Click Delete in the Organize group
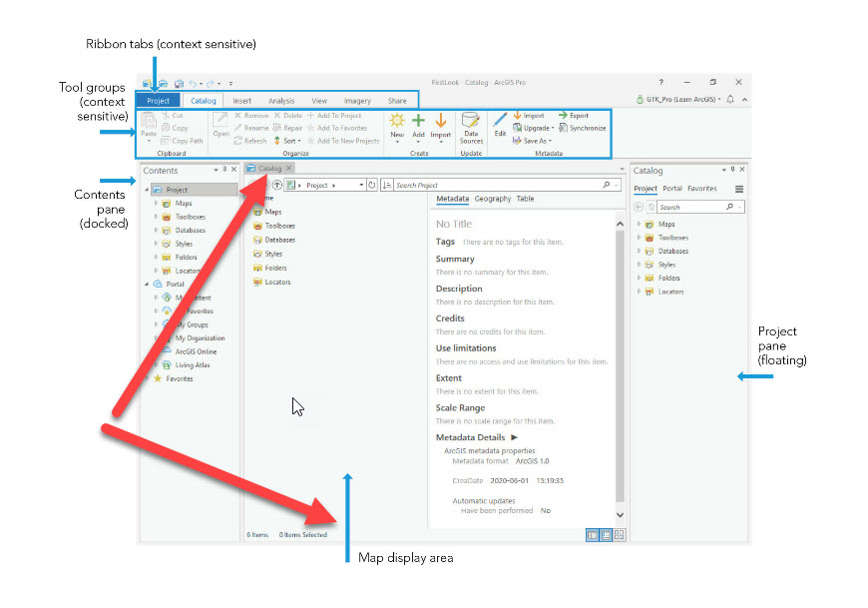The height and width of the screenshot is (608, 868). coord(288,116)
